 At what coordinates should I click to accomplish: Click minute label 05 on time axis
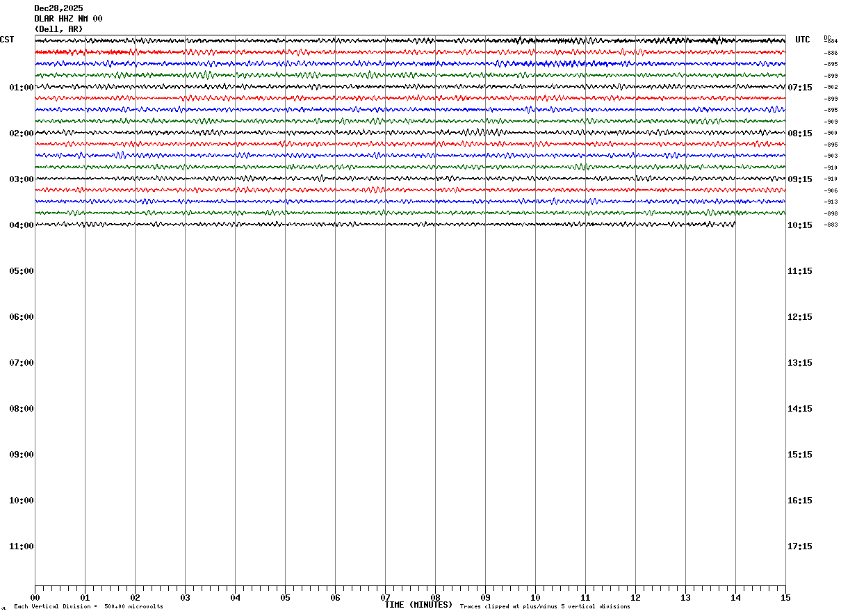[x=285, y=598]
